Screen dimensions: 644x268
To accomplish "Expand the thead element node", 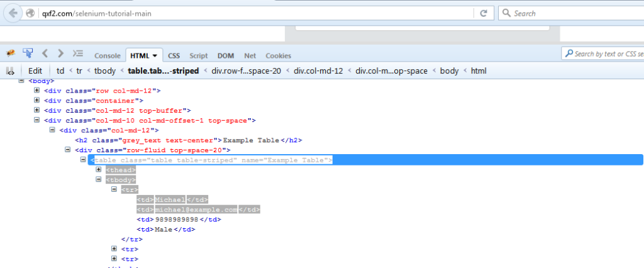I will 99,170.
